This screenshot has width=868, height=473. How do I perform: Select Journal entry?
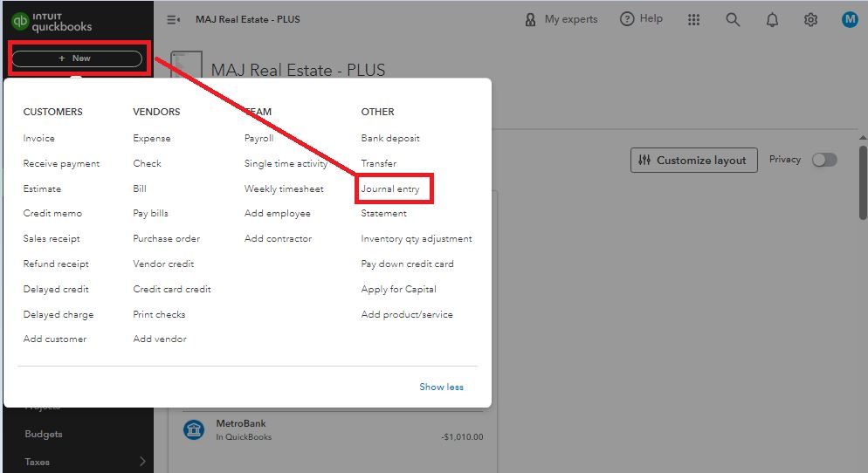tap(390, 189)
